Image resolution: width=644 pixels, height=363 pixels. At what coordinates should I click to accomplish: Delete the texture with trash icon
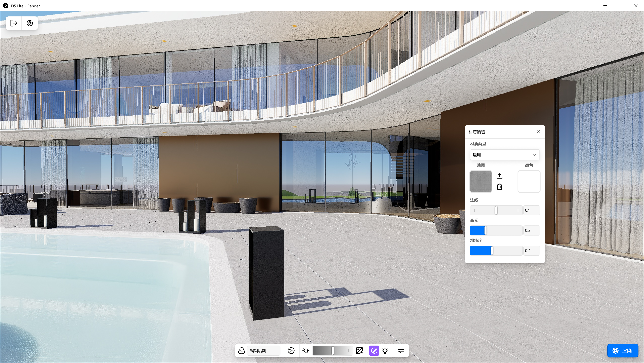(x=499, y=187)
